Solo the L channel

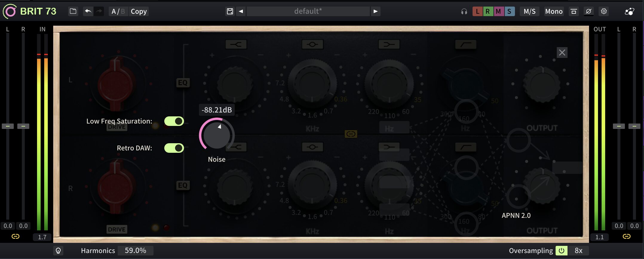tap(477, 11)
